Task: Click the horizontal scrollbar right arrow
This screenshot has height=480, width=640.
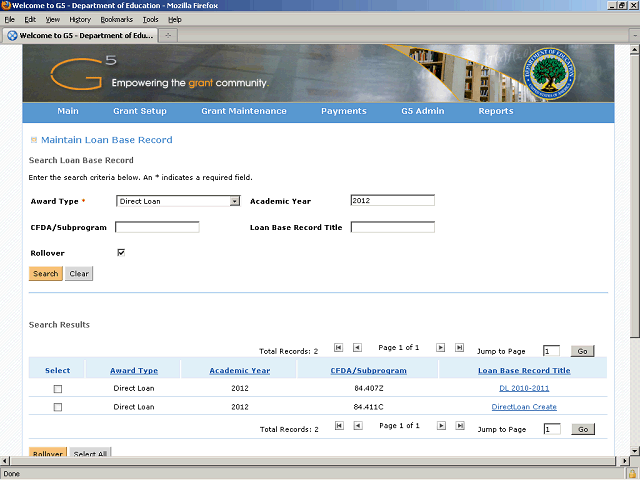Action: pos(624,461)
